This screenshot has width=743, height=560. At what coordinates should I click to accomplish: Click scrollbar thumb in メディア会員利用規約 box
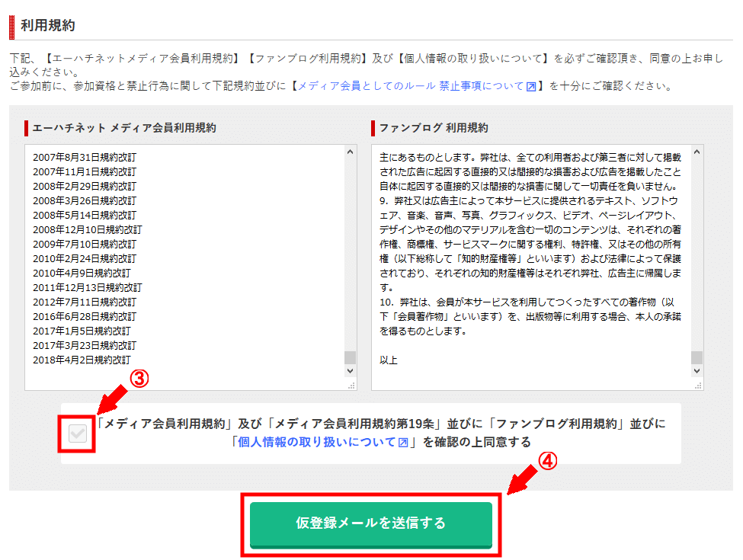tap(351, 357)
